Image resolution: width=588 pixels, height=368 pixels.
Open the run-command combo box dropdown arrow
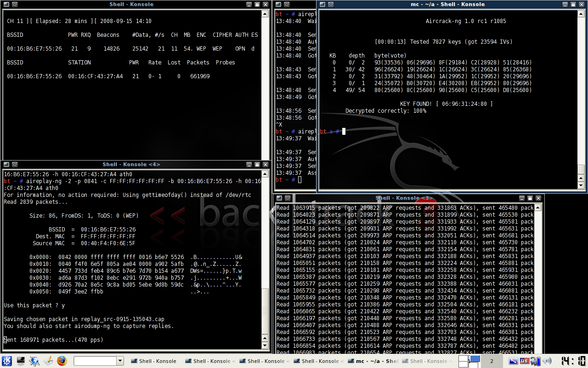click(x=120, y=361)
